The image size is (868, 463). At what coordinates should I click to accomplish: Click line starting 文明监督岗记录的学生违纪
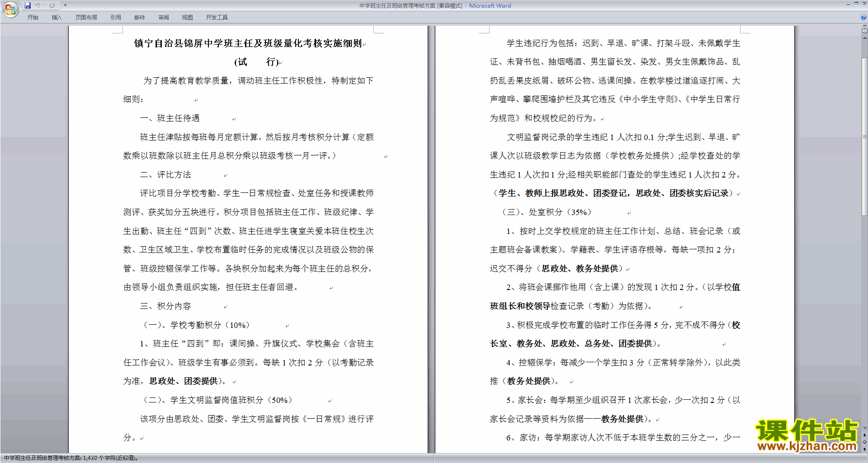coord(623,137)
